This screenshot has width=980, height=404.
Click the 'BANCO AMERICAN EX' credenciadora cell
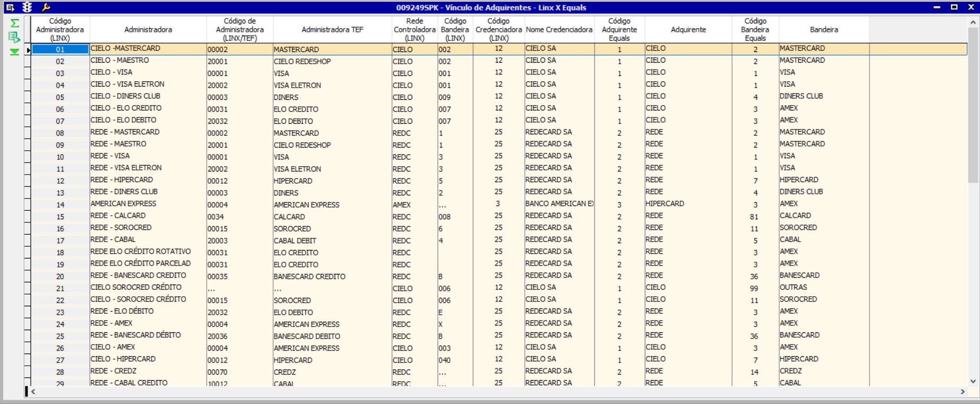559,204
